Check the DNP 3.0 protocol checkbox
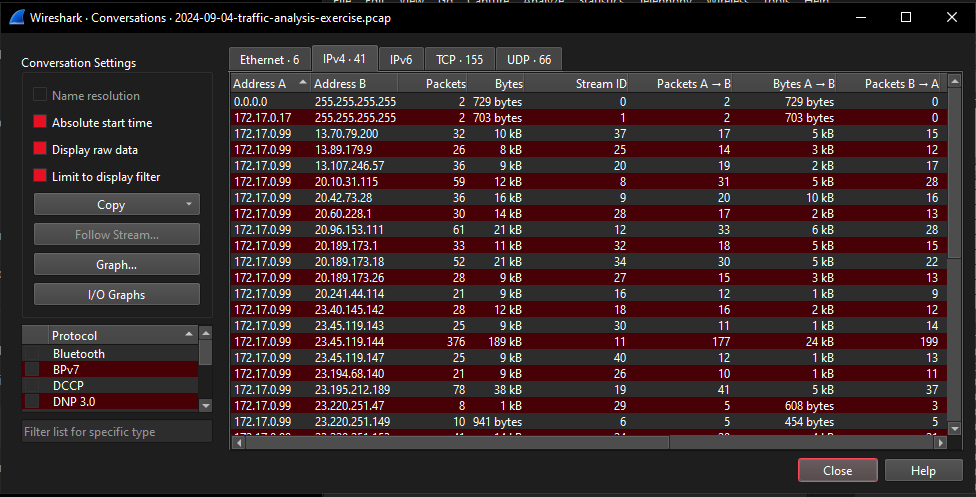The height and width of the screenshot is (497, 976). coord(32,402)
